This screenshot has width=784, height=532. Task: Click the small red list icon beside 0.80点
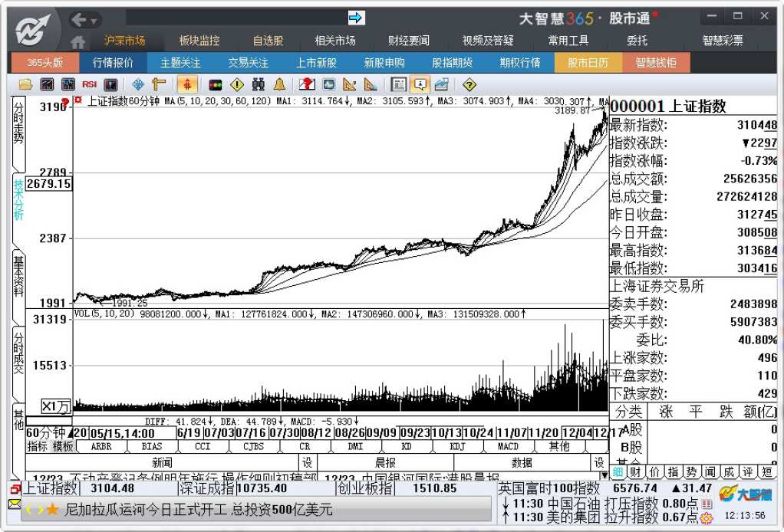(707, 504)
